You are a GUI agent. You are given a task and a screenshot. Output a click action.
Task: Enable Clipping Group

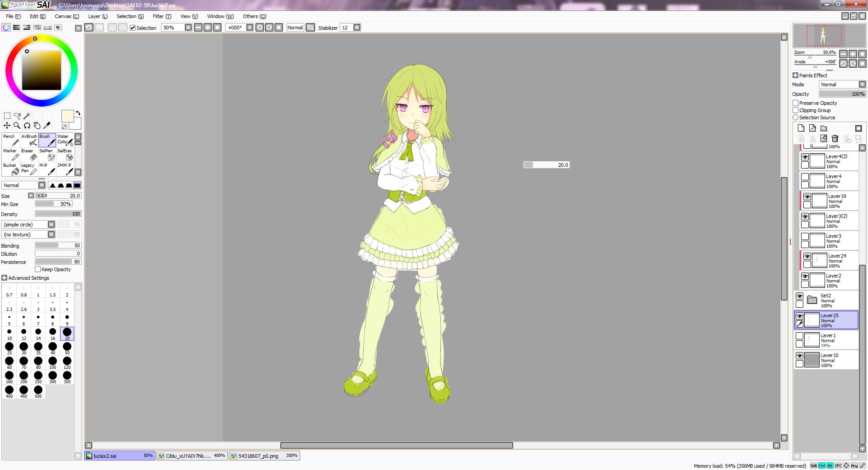(x=796, y=110)
